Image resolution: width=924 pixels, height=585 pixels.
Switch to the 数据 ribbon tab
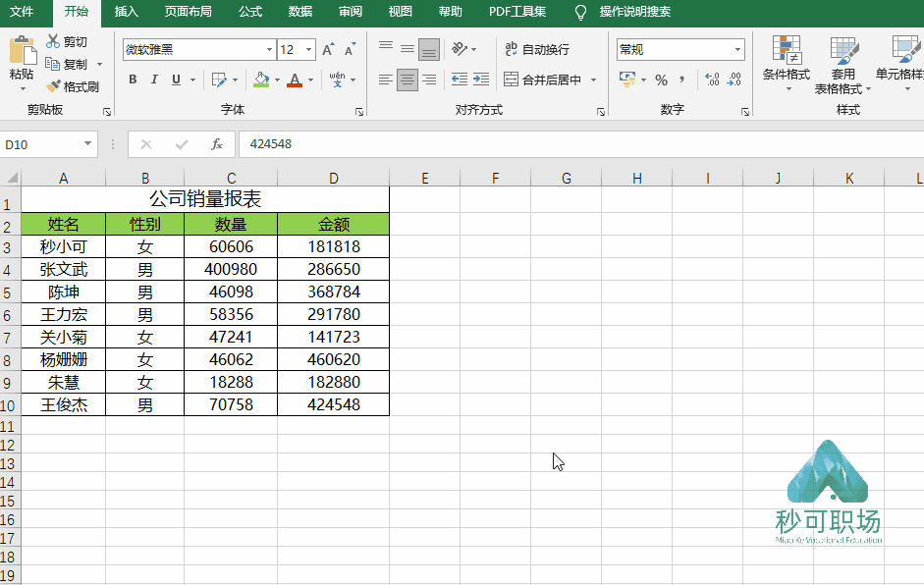click(x=299, y=13)
